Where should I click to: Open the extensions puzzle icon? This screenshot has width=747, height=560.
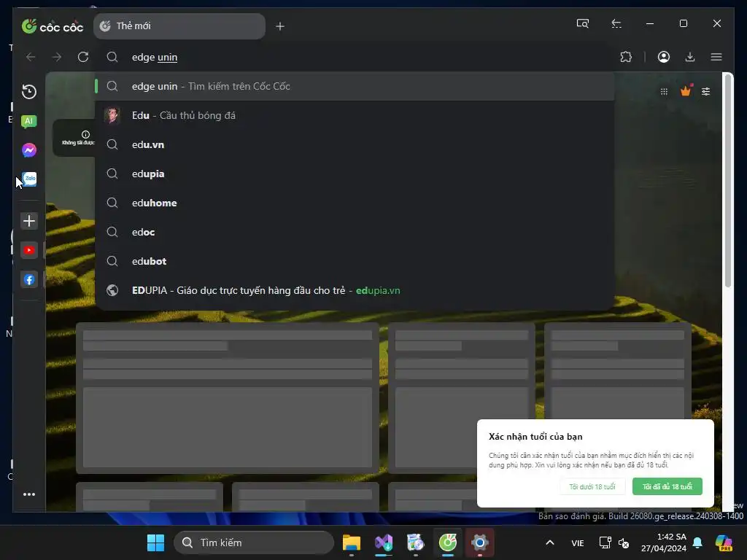626,57
